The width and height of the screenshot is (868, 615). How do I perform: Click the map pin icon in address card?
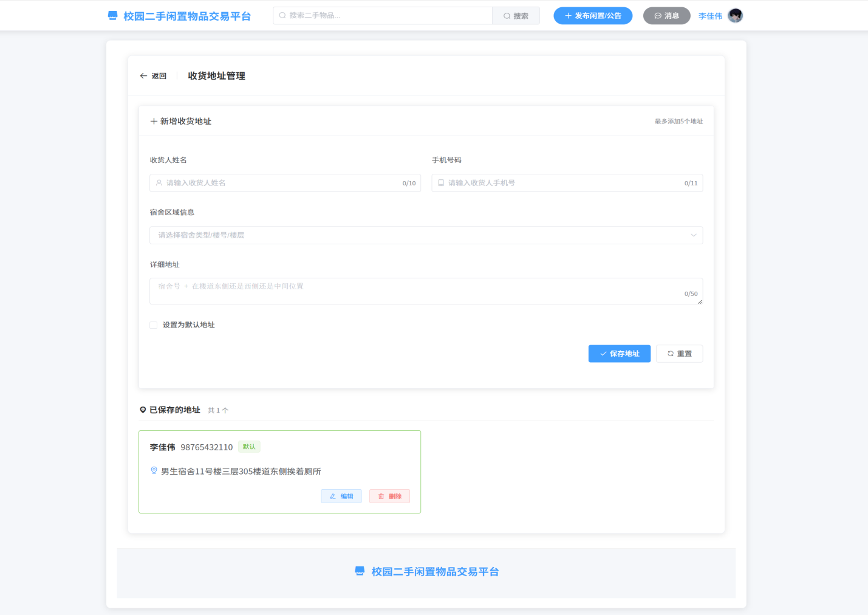pos(154,470)
